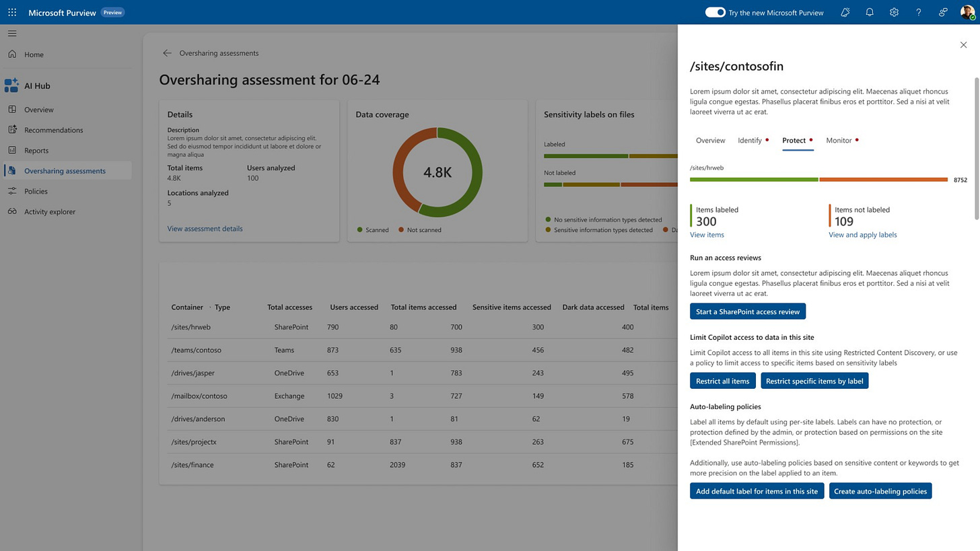The image size is (980, 551).
Task: Click Restrict specific items by label
Action: (x=814, y=381)
